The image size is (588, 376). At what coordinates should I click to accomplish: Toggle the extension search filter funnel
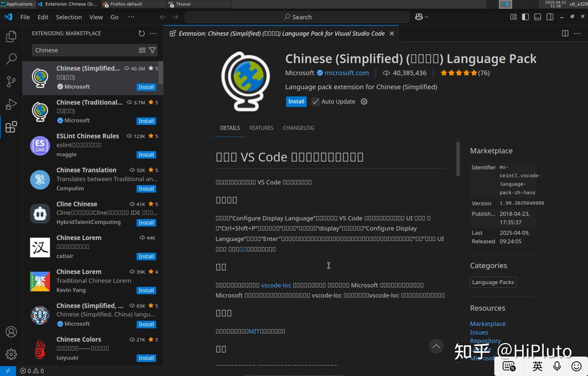point(152,50)
